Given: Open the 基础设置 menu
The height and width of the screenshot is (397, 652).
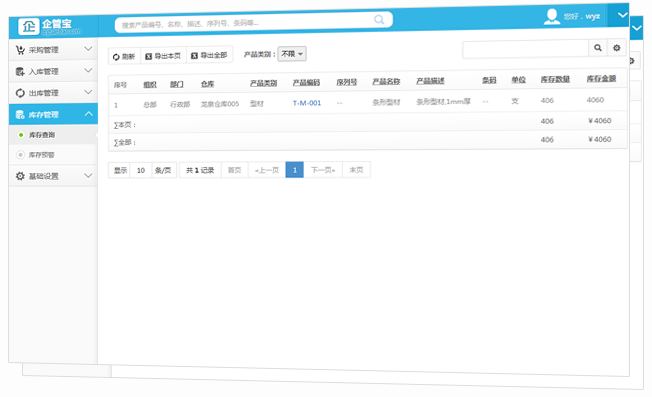Looking at the screenshot, I should click(x=53, y=176).
